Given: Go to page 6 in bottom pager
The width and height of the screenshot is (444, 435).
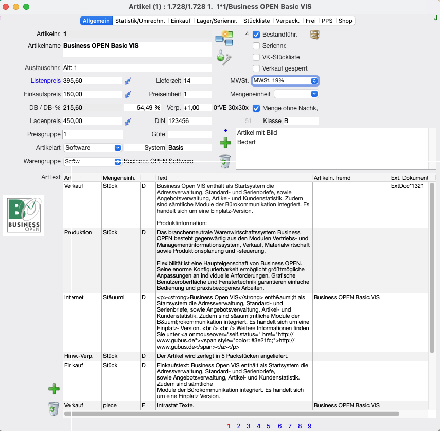Looking at the screenshot, I should (279, 426).
